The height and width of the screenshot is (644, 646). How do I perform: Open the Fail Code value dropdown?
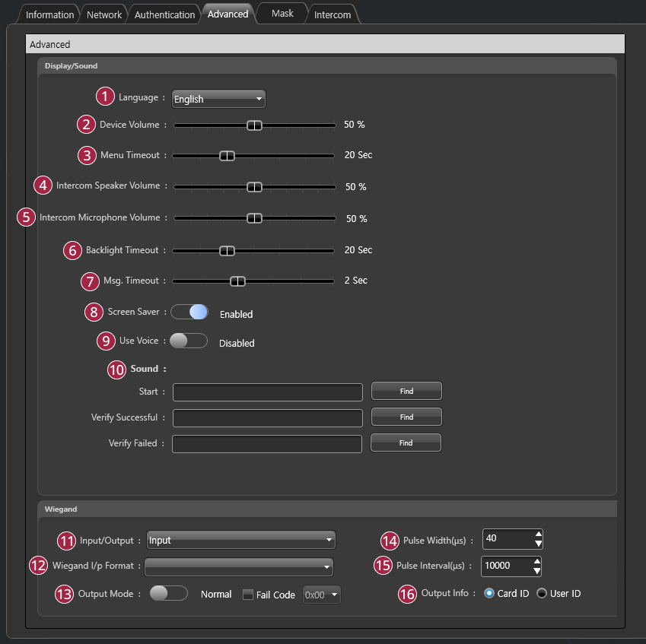[322, 595]
